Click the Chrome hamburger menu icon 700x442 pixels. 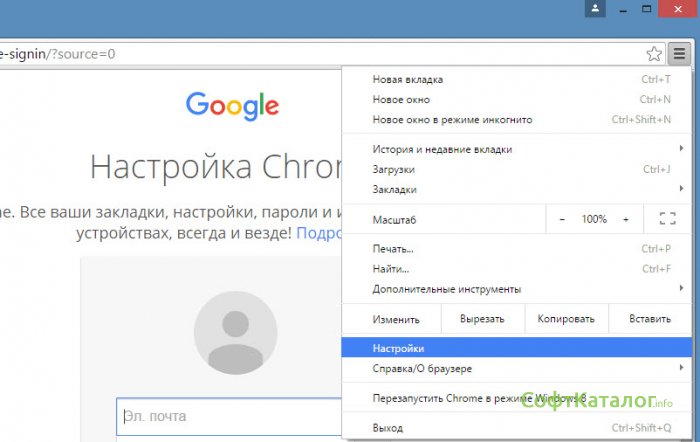(x=680, y=53)
